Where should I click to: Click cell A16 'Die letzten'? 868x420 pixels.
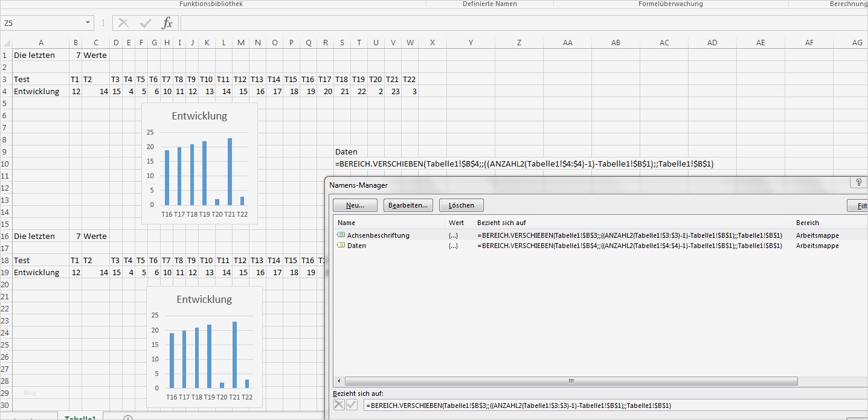[x=40, y=236]
